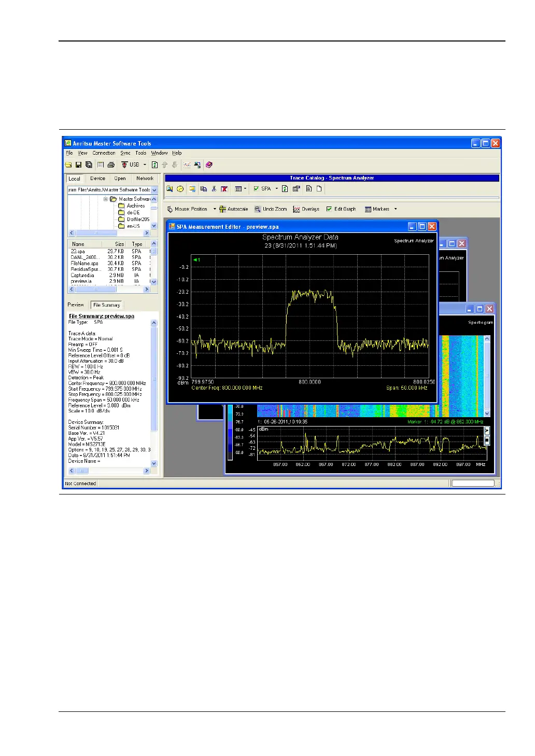The width and height of the screenshot is (535, 756).
Task: Toggle the Edit Graph checkbox
Action: (329, 209)
